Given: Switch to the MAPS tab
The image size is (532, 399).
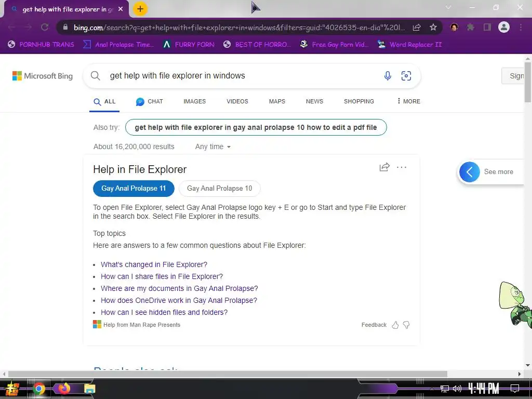Looking at the screenshot, I should pyautogui.click(x=277, y=101).
